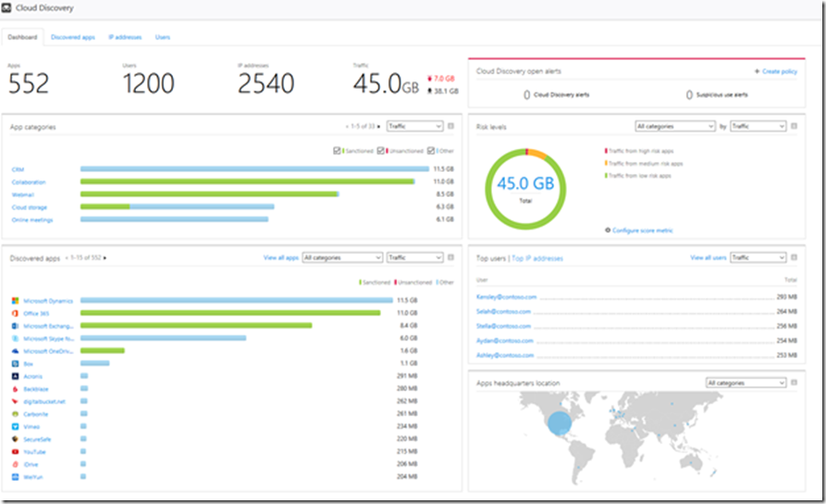
Task: Open the Vimeo app link
Action: point(31,426)
